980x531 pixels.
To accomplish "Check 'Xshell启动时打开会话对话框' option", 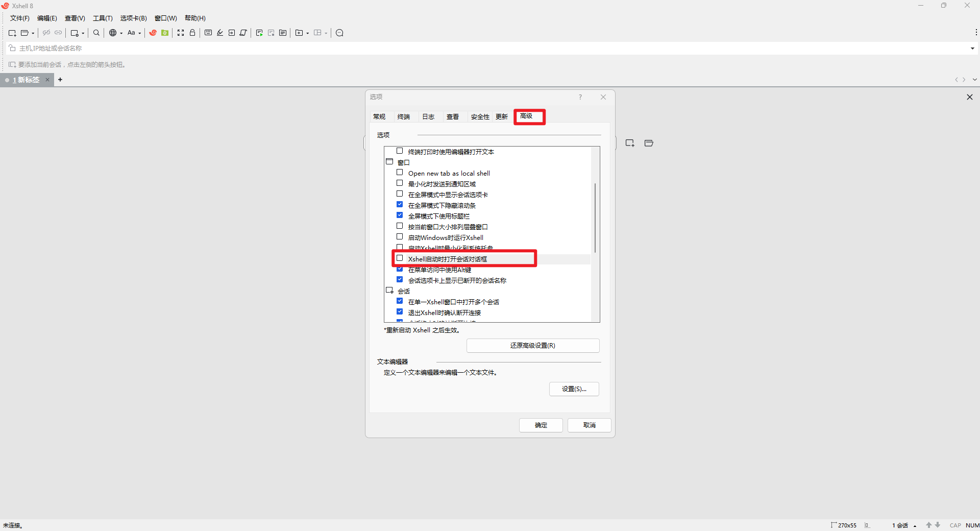I will 400,258.
